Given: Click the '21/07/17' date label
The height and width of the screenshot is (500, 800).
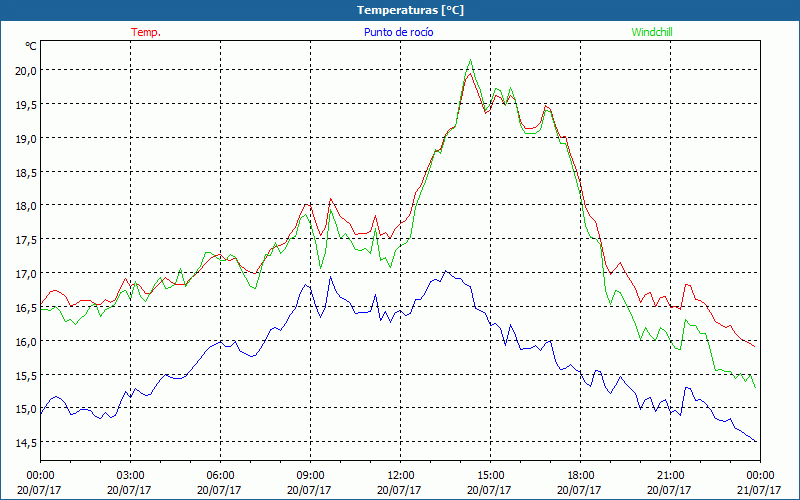Looking at the screenshot, I should (x=760, y=490).
